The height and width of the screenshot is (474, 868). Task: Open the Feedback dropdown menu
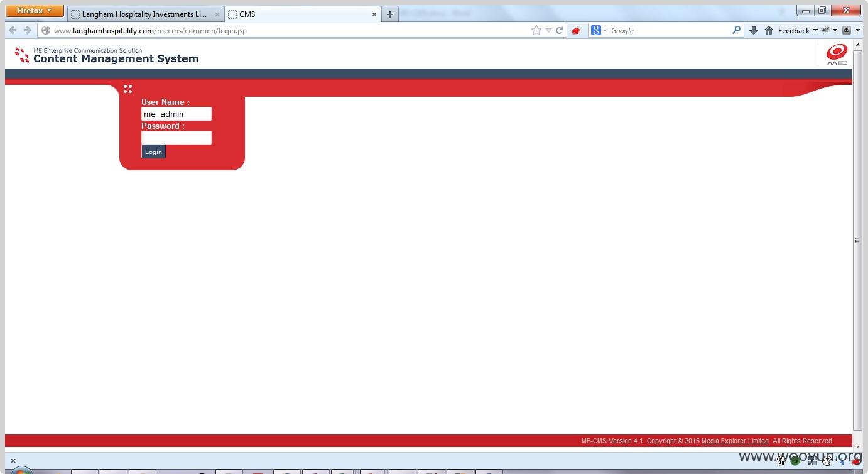coord(798,30)
